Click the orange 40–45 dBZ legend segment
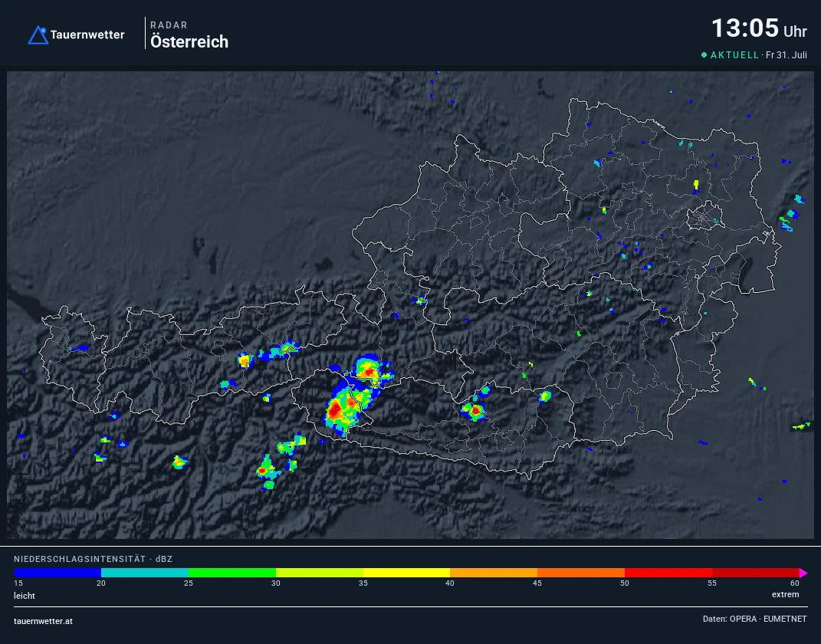821x644 pixels. (494, 573)
